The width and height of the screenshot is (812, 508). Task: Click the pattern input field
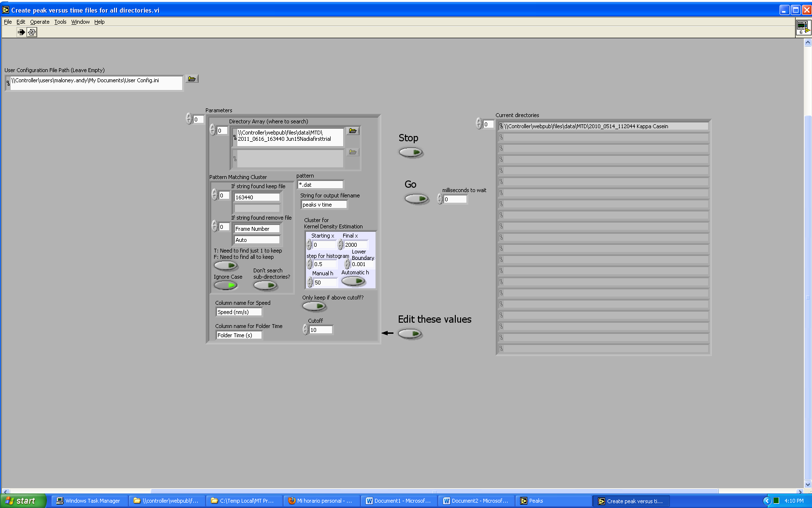[x=320, y=185]
